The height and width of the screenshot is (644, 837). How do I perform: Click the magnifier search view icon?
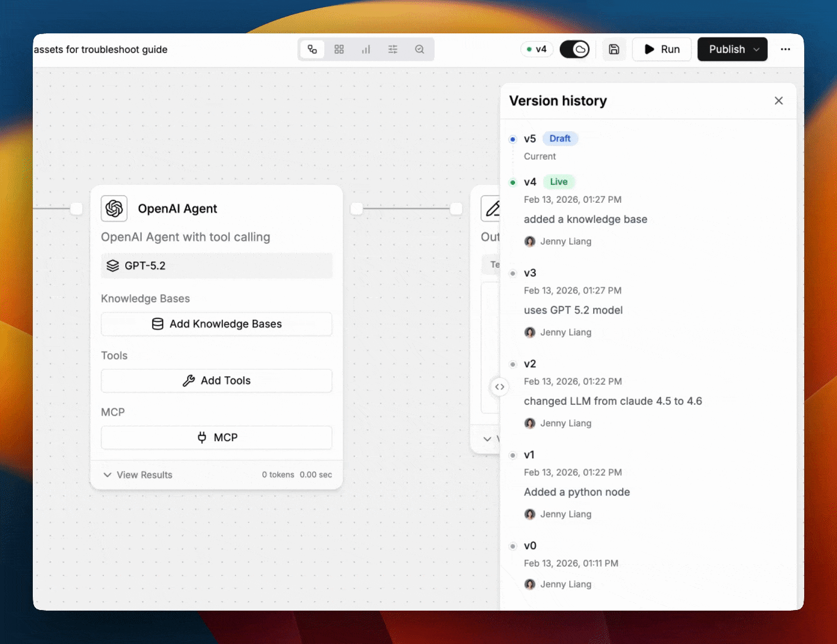[420, 49]
